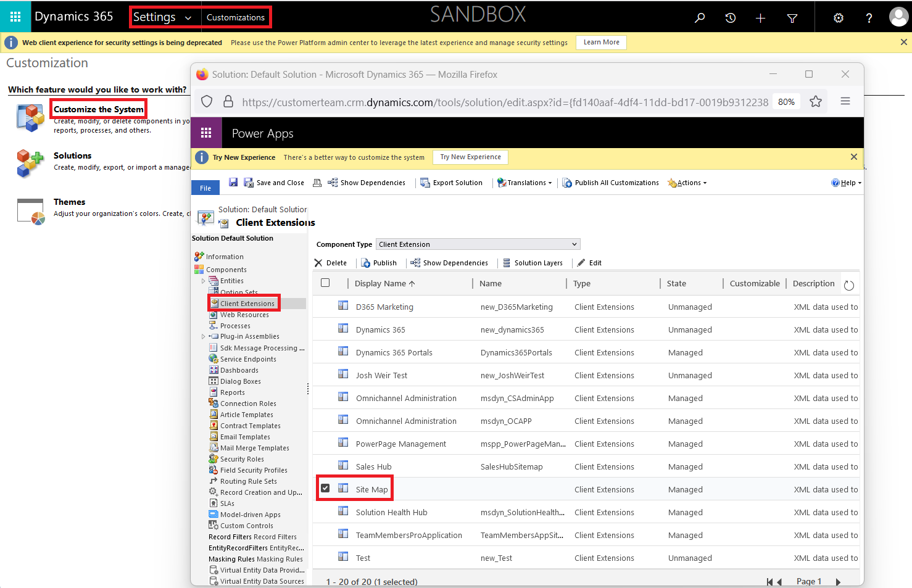Open the Firefox hamburger menu
Viewport: 912px width, 588px height.
pos(845,101)
